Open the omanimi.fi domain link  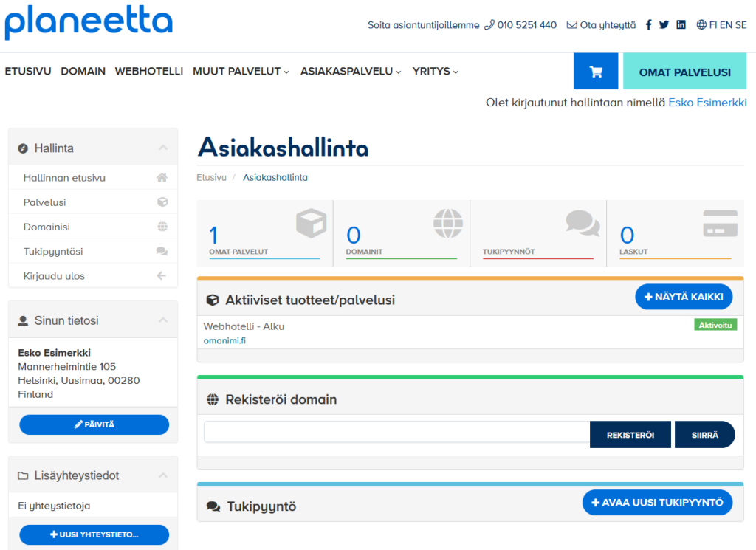click(x=224, y=340)
